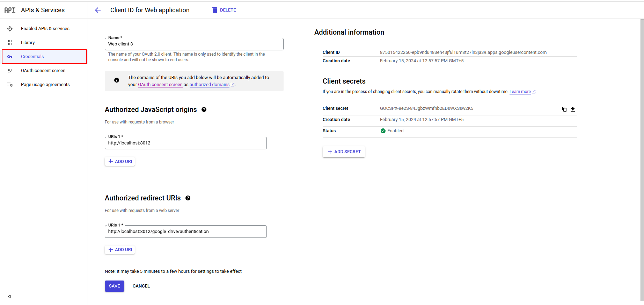644x305 pixels.
Task: Click the Library sidebar icon
Action: (x=10, y=43)
